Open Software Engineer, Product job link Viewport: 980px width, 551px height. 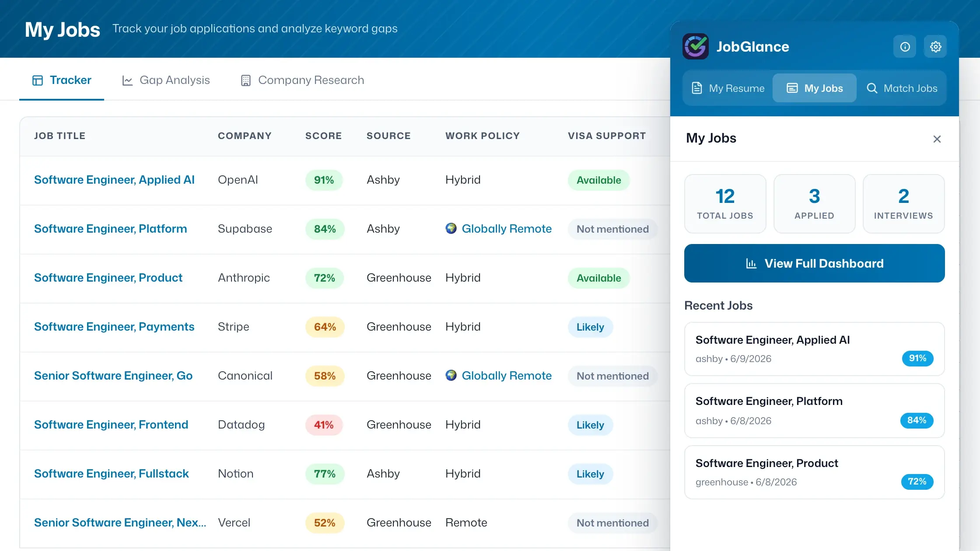click(108, 278)
